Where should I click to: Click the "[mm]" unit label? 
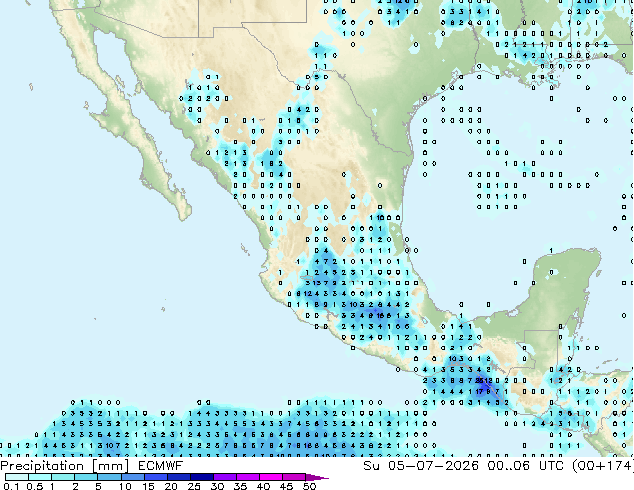(110, 466)
